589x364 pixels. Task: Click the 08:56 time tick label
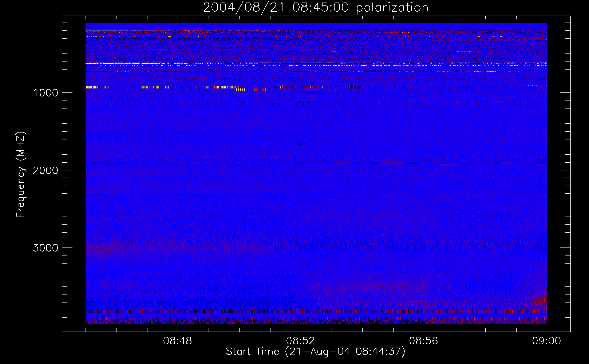[424, 341]
